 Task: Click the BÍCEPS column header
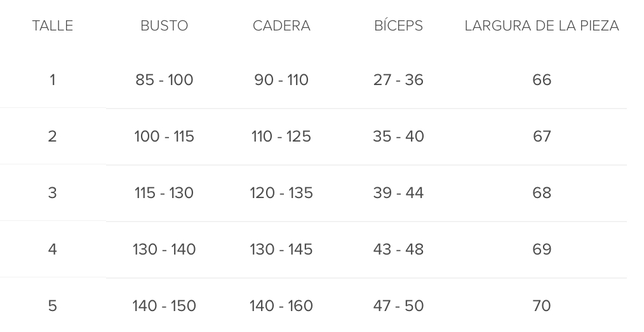pos(398,26)
